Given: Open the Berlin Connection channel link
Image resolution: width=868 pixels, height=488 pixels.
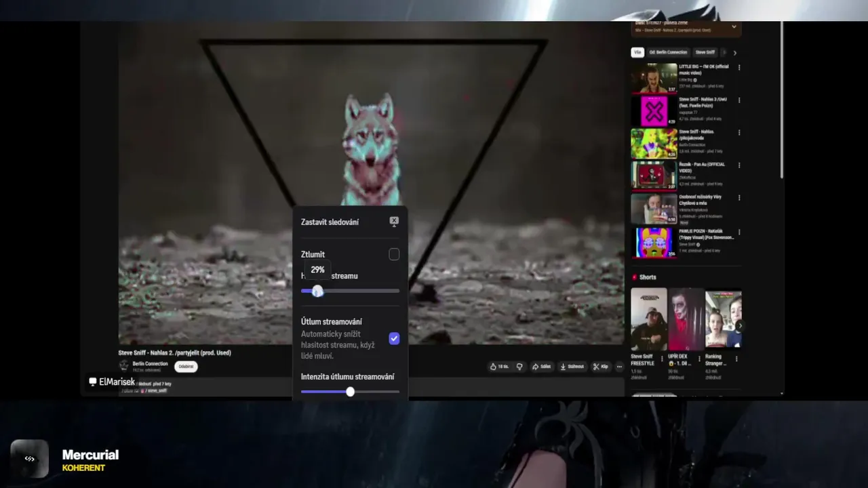Looking at the screenshot, I should coord(150,364).
